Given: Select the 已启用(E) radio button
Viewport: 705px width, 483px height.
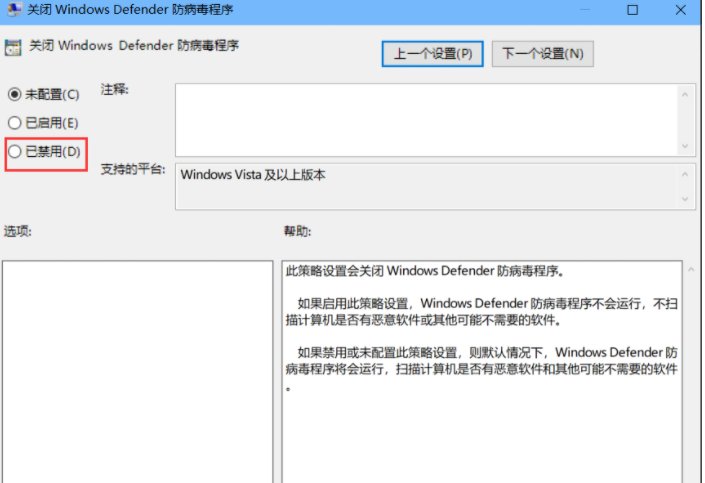Looking at the screenshot, I should click(14, 123).
